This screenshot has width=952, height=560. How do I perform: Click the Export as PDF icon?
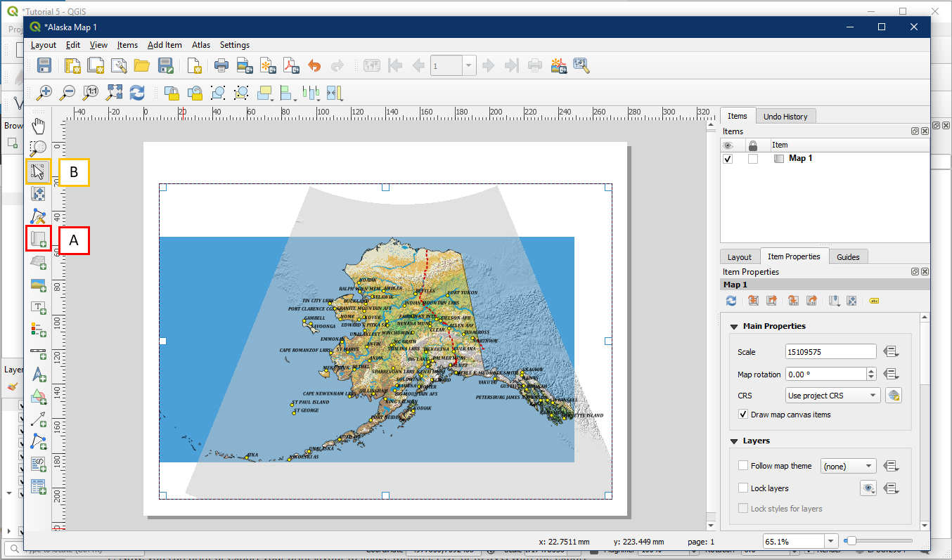[291, 66]
